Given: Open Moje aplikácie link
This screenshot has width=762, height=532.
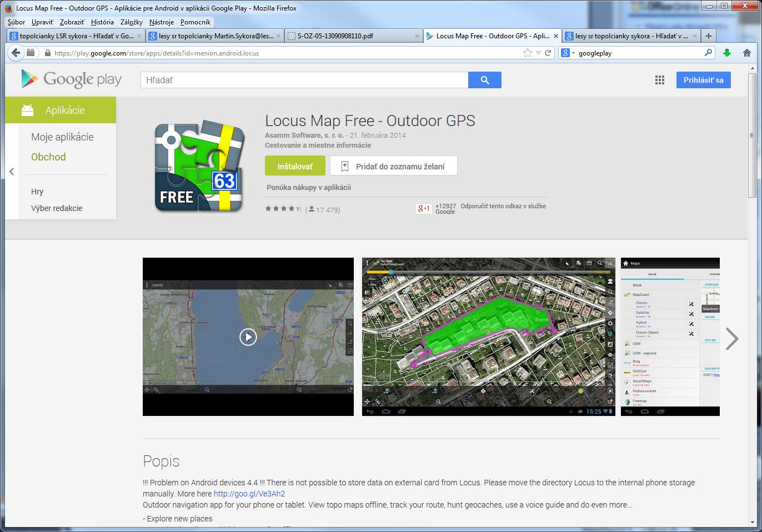Looking at the screenshot, I should [62, 137].
